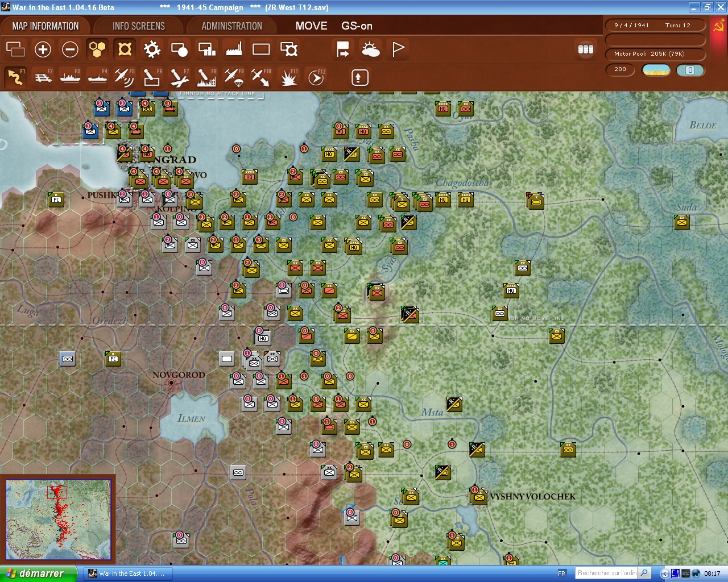Select the F10 air transfer mode
The width and height of the screenshot is (728, 582).
[261, 77]
